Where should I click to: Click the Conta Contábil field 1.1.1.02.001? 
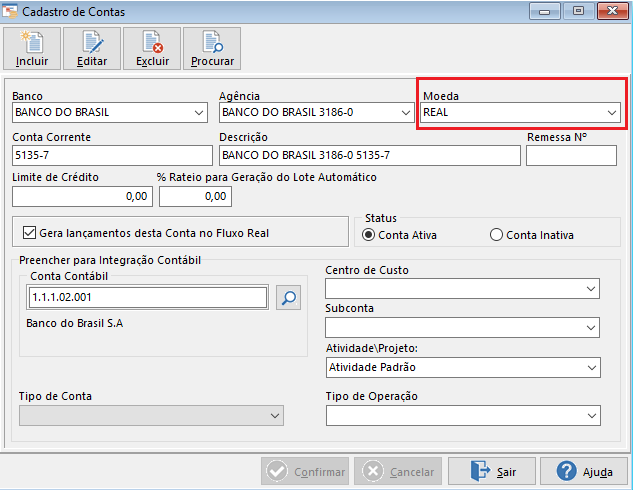(x=148, y=297)
